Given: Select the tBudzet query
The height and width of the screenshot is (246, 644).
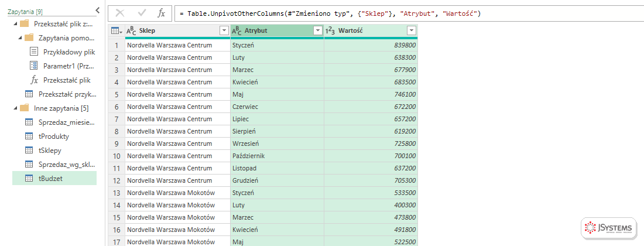Looking at the screenshot, I should (54, 178).
